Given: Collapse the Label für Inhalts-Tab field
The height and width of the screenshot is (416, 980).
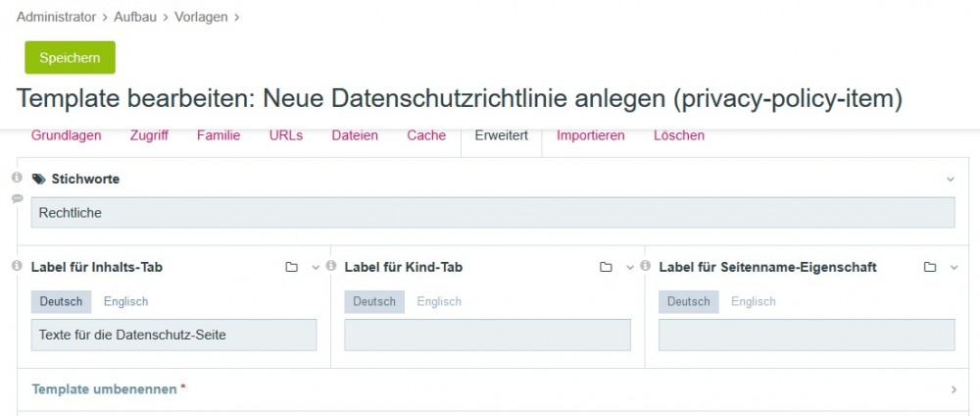Looking at the screenshot, I should [x=315, y=268].
